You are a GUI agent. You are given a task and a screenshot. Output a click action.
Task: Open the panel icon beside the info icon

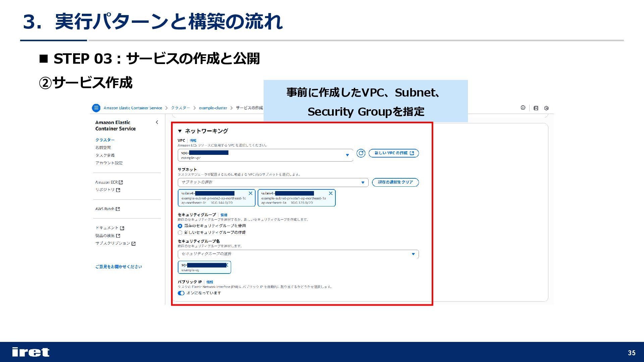point(536,108)
